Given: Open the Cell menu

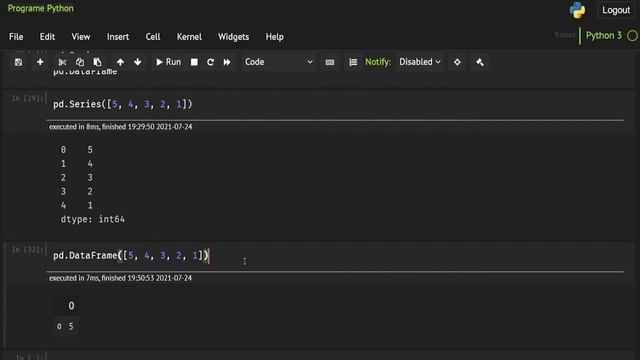Looking at the screenshot, I should tap(153, 37).
